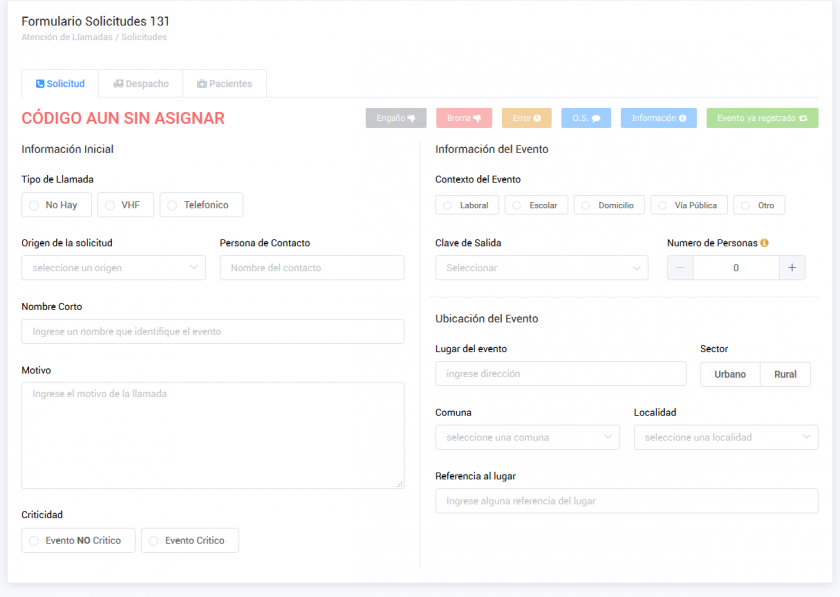Open the Origen de la solicitud dropdown
Image resolution: width=840 pixels, height=597 pixels.
coord(113,267)
